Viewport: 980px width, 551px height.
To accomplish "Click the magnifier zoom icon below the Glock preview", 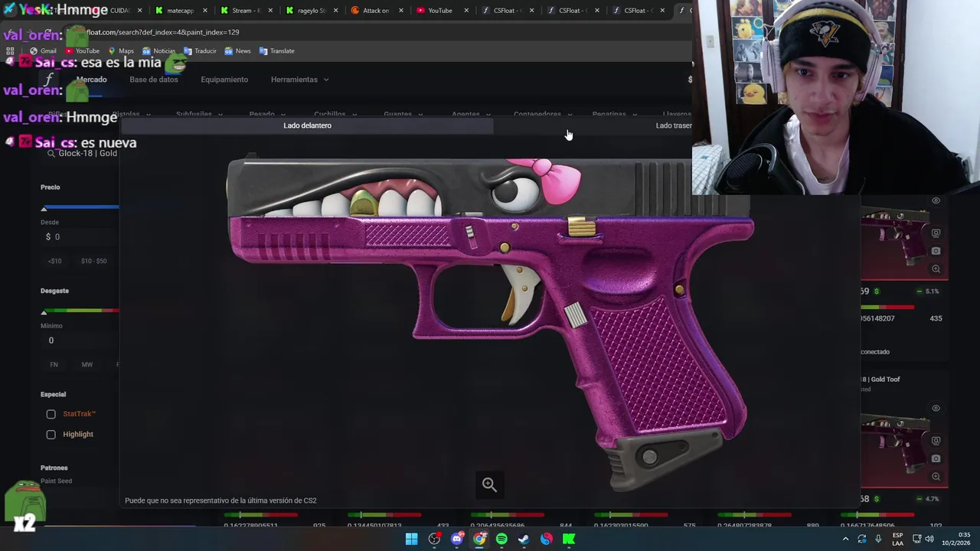I will pos(489,484).
